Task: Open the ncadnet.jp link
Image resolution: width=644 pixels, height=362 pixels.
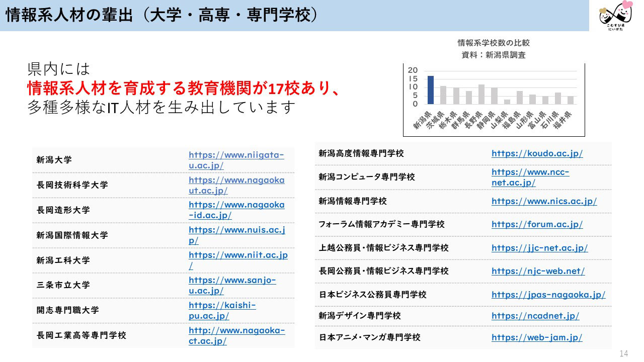Action: coord(535,316)
